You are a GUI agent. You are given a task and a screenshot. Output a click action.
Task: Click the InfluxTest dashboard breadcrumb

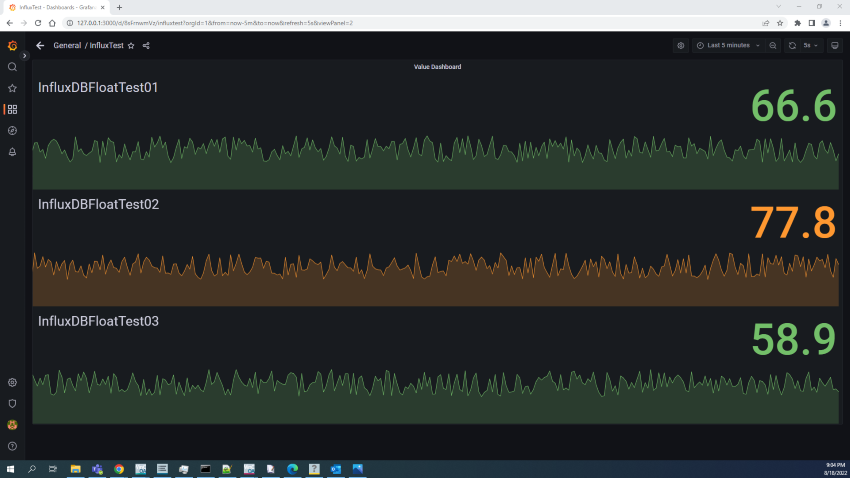click(106, 46)
